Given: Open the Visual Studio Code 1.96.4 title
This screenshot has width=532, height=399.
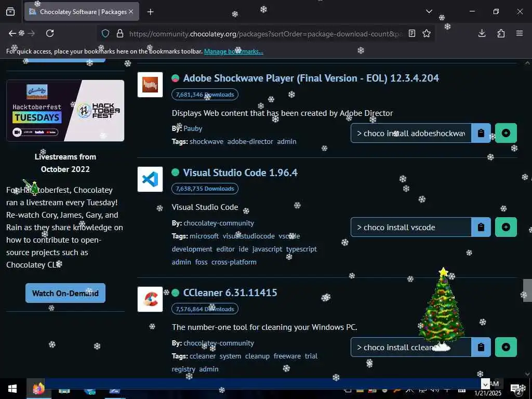Looking at the screenshot, I should 240,172.
